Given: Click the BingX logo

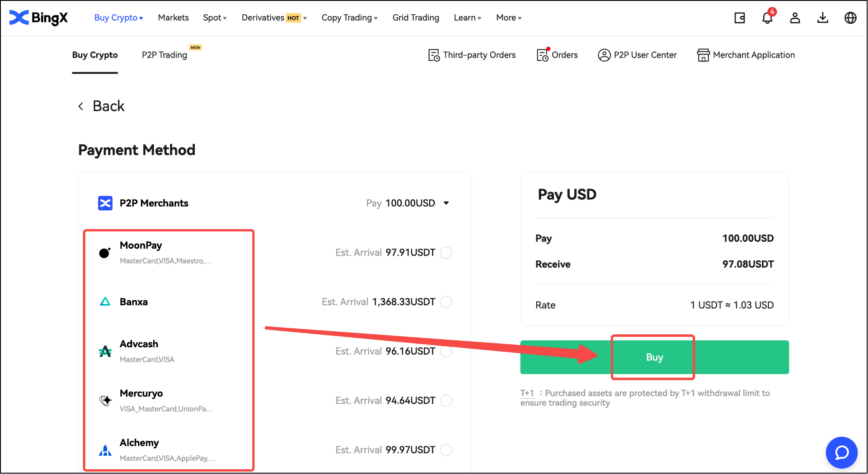Looking at the screenshot, I should 39,18.
